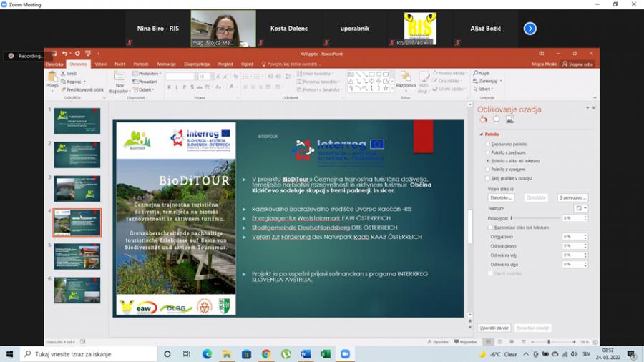Click the Save icon in the quick access toolbar

pos(54,54)
